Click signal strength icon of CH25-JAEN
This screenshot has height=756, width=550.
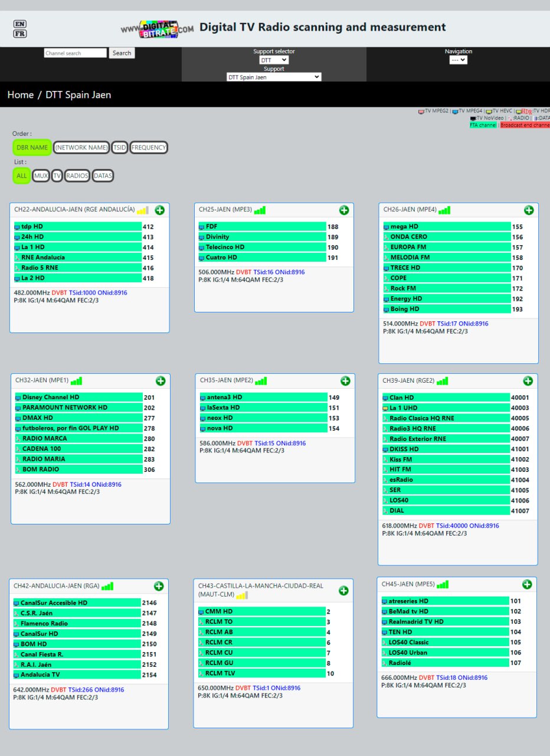click(x=260, y=210)
